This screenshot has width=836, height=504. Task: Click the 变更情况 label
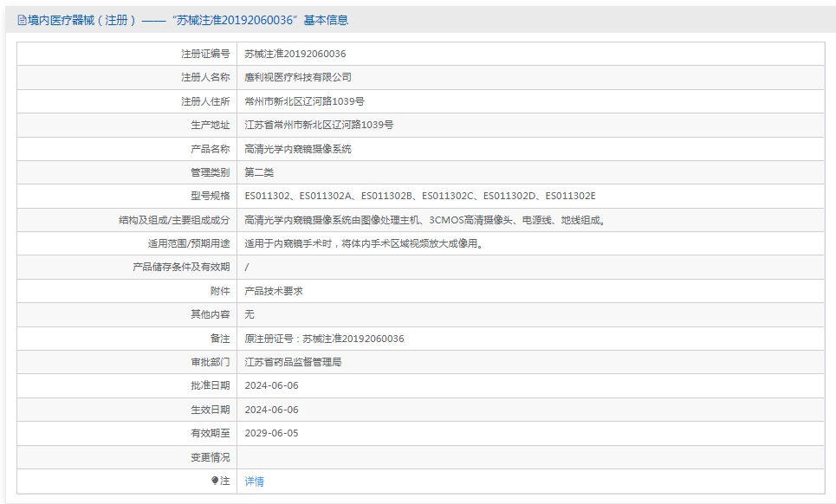(210, 457)
